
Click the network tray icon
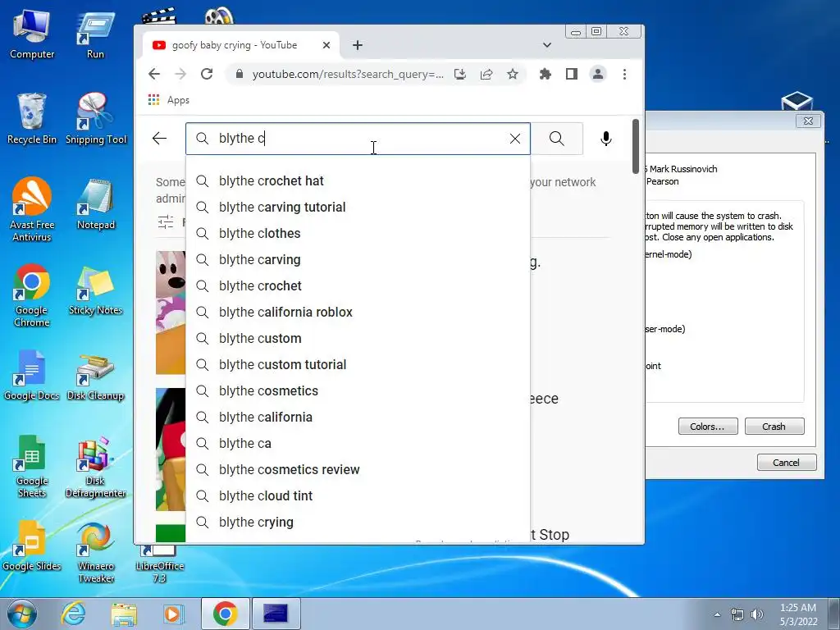737,614
